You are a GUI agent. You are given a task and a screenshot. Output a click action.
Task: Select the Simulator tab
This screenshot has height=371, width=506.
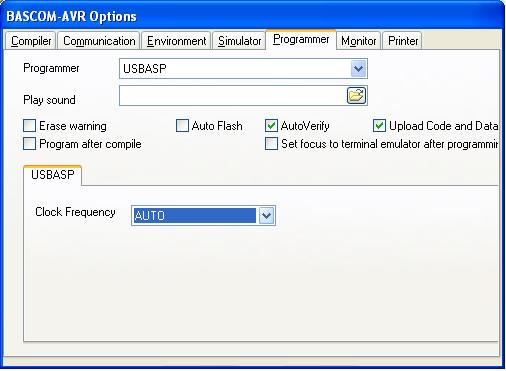239,41
